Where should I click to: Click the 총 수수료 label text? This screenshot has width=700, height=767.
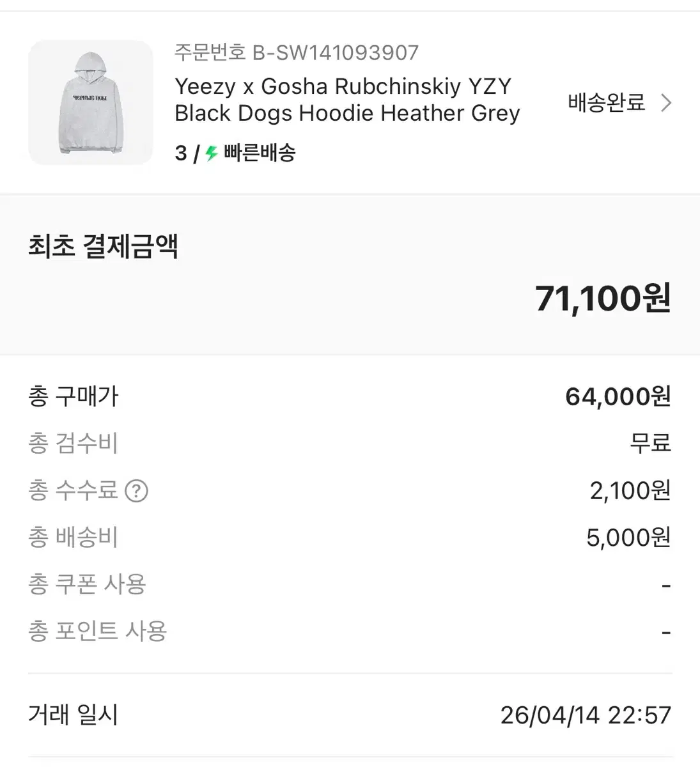coord(74,490)
